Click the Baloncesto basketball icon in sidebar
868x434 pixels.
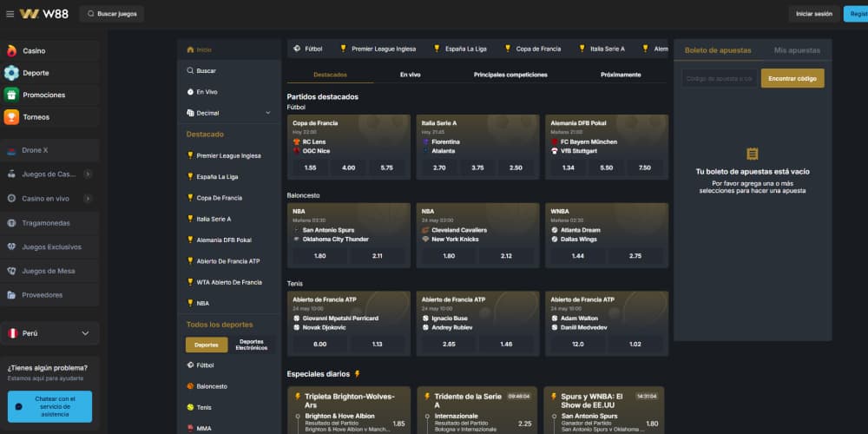(x=190, y=386)
